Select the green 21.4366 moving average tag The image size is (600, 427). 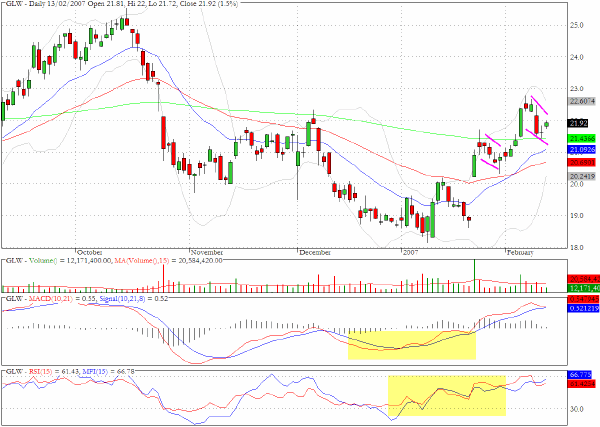582,139
